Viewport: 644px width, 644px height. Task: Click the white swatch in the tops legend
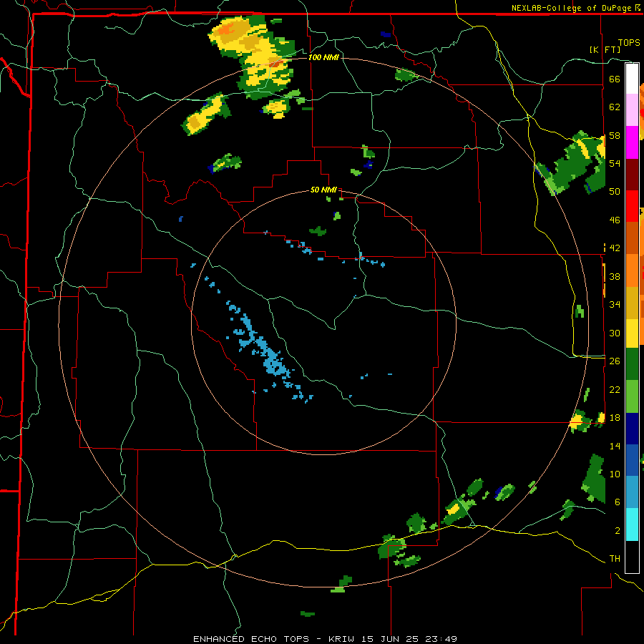click(x=632, y=79)
